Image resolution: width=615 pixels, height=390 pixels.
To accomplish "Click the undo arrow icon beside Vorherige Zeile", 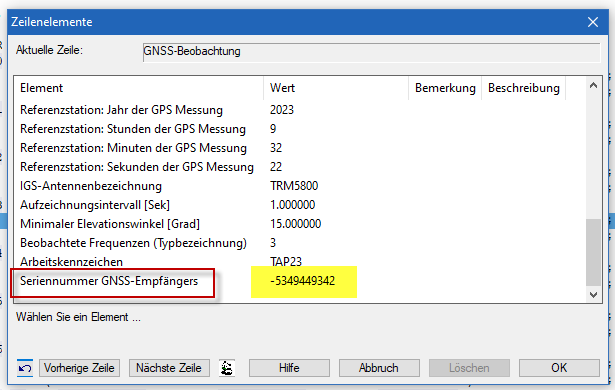I will click(x=25, y=368).
